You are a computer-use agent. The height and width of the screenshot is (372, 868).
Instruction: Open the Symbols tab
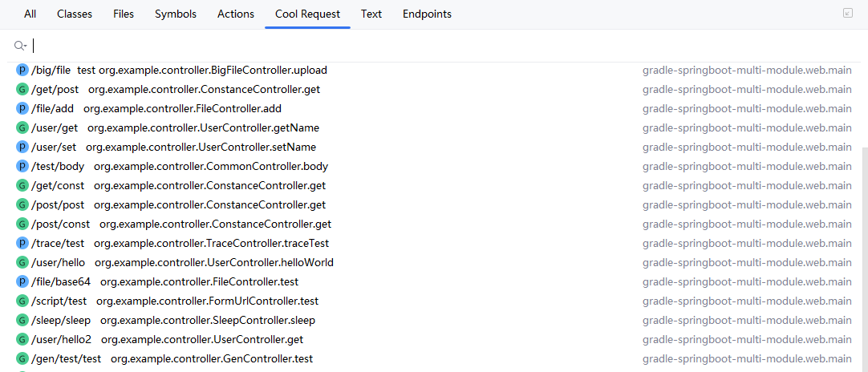176,14
